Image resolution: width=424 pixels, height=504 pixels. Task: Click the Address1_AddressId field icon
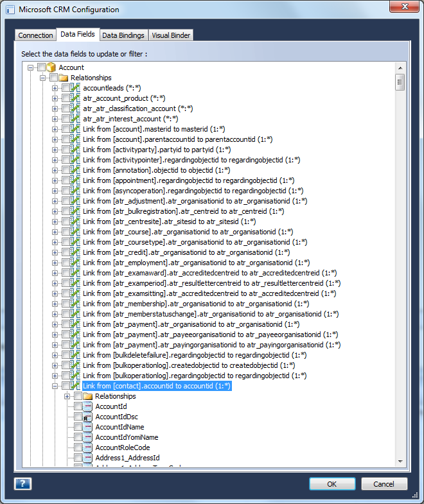click(x=87, y=458)
